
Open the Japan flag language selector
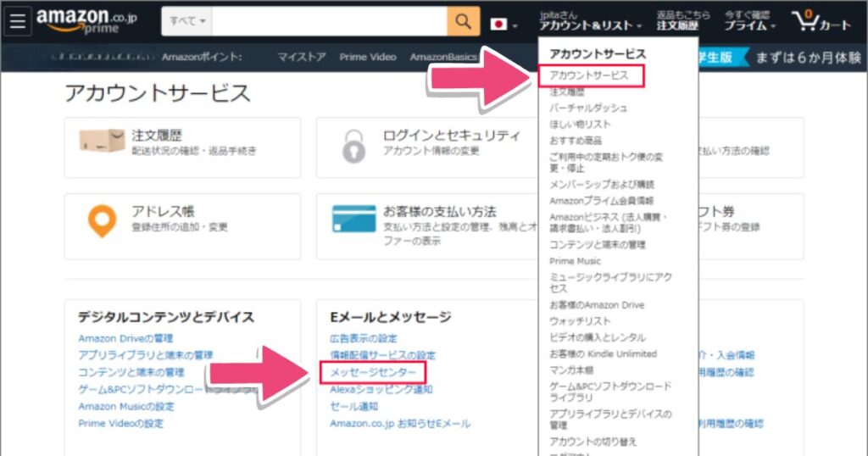click(x=504, y=25)
